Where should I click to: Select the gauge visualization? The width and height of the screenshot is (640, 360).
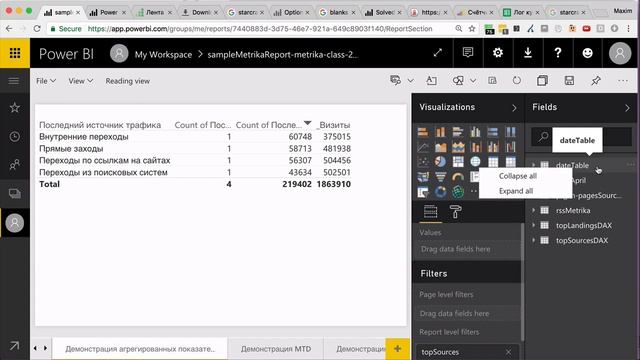[x=458, y=177]
